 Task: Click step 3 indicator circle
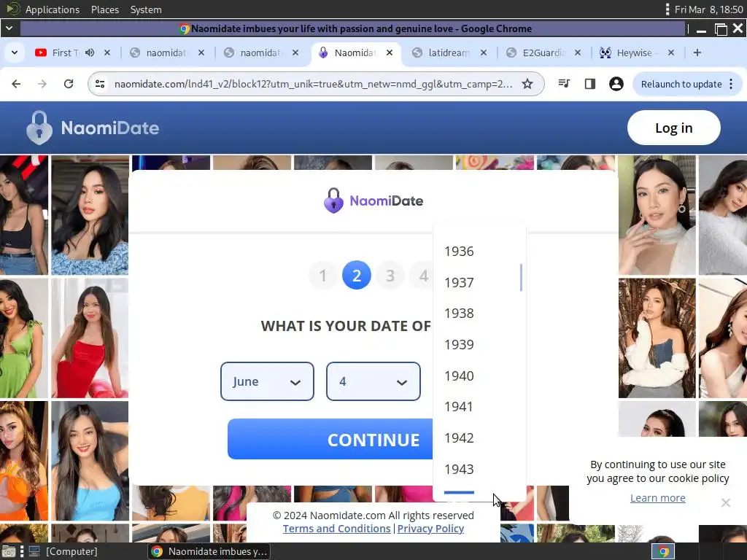(390, 275)
